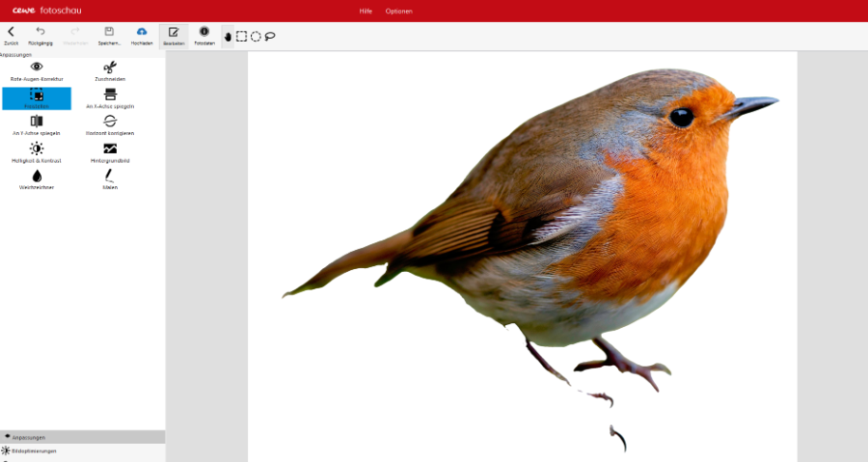Pick the Malen paint tool

(x=110, y=178)
